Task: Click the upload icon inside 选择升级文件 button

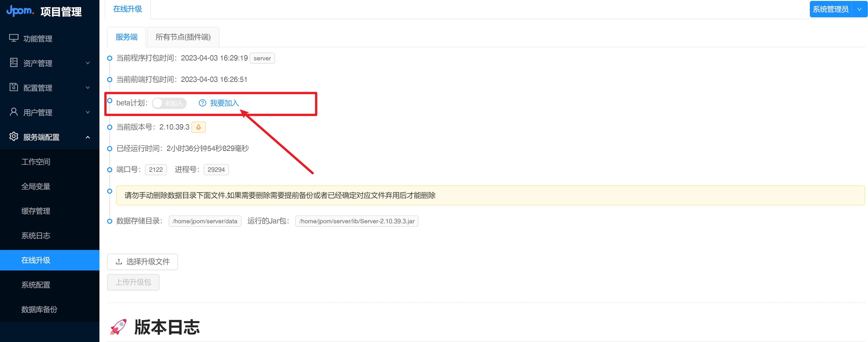Action: coord(119,262)
